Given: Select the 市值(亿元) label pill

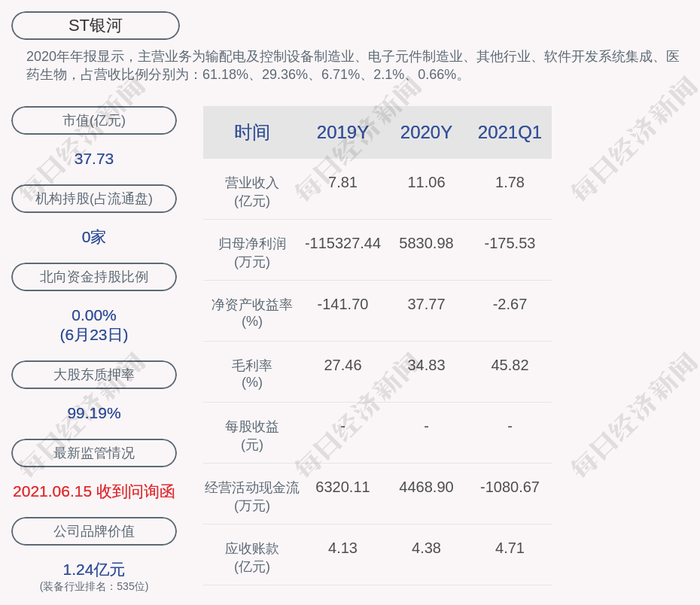Looking at the screenshot, I should [x=94, y=120].
